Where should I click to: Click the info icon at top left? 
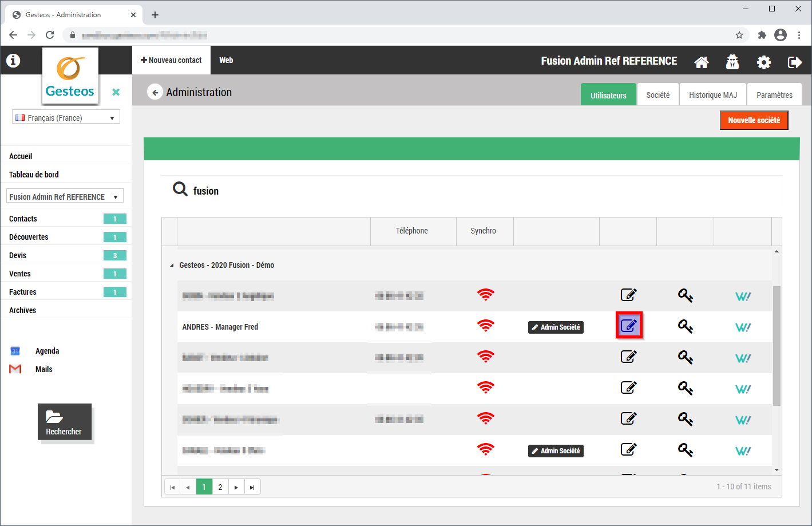[13, 60]
